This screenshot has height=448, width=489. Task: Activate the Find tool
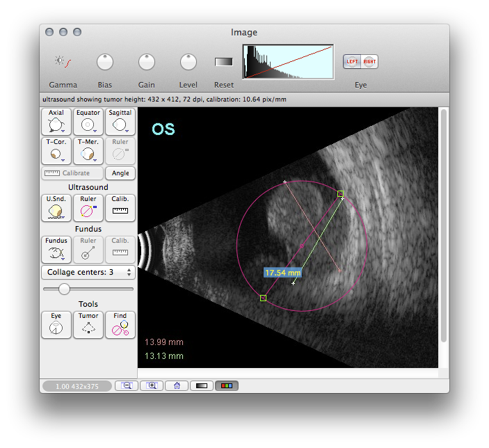click(x=120, y=325)
